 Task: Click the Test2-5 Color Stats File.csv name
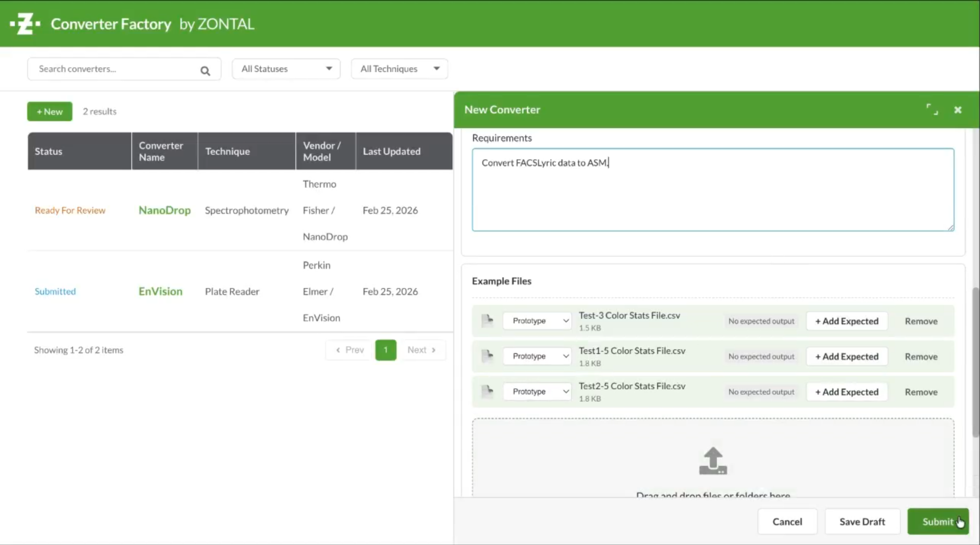click(x=632, y=386)
